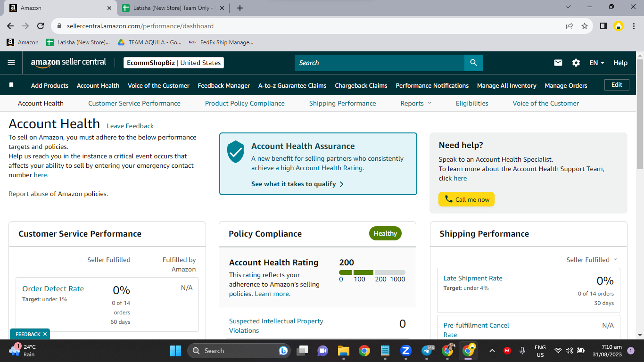Viewport: 644px width, 362px height.
Task: Open the EN language dropdown
Action: [597, 63]
